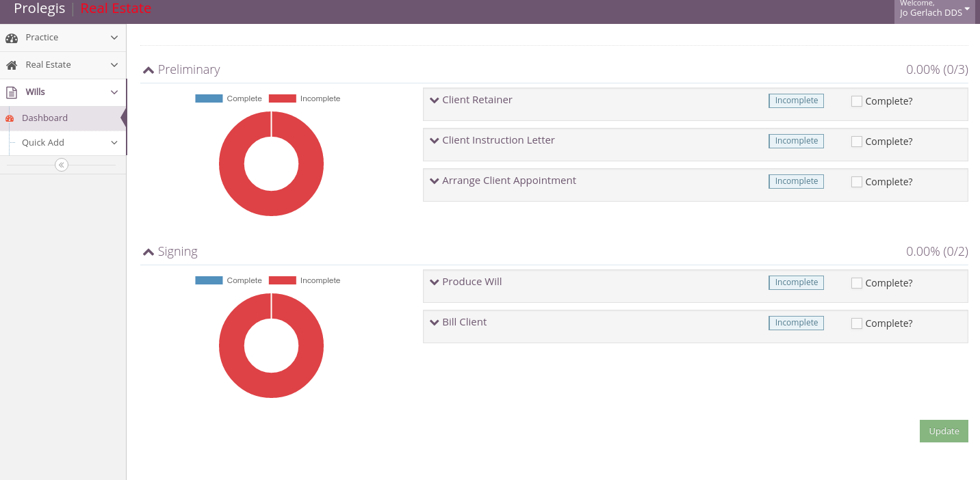
Task: Check Complete for Client Instruction Letter
Action: click(857, 142)
